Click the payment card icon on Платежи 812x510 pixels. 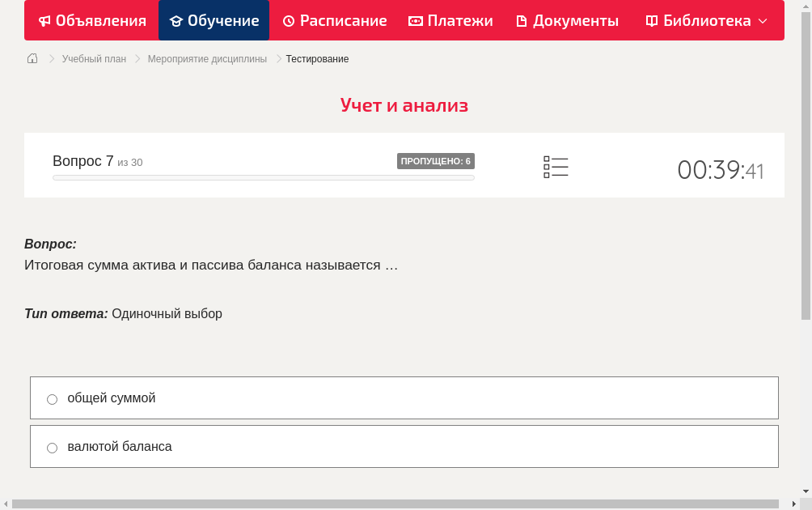pyautogui.click(x=415, y=20)
